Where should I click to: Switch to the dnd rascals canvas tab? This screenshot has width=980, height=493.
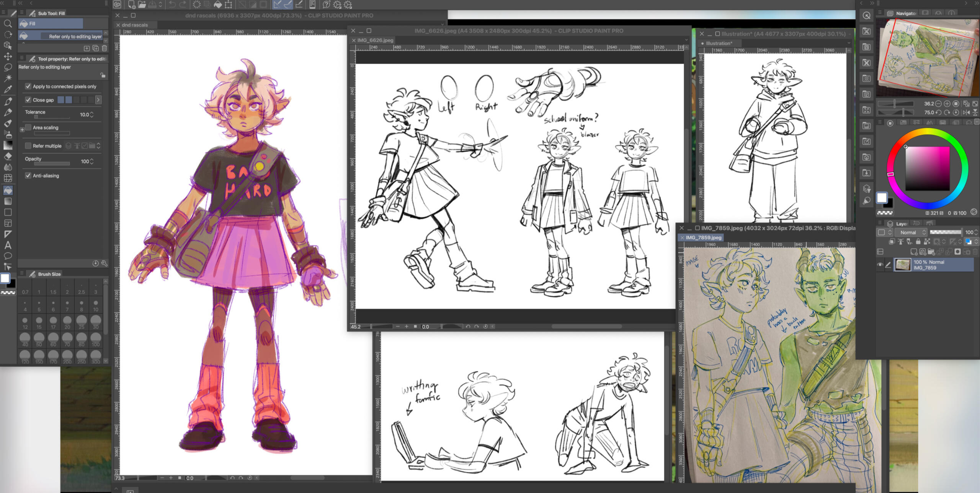coord(134,25)
